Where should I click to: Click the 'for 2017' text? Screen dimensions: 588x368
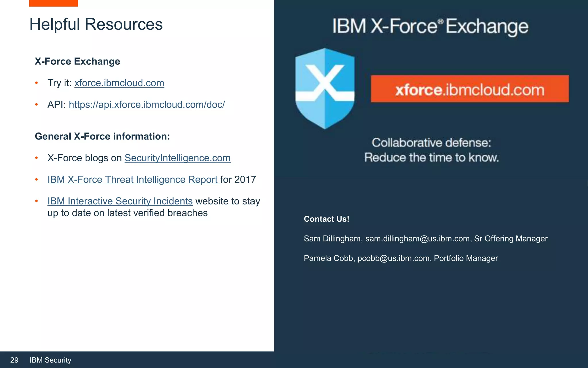pyautogui.click(x=238, y=180)
